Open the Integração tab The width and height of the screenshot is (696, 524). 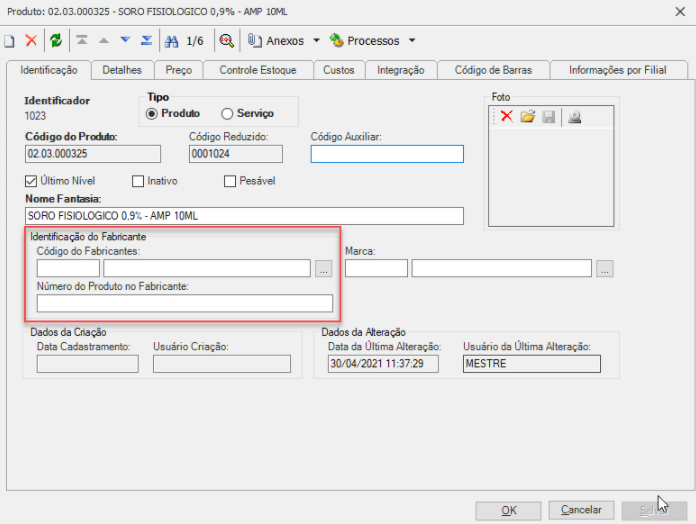coord(401,70)
